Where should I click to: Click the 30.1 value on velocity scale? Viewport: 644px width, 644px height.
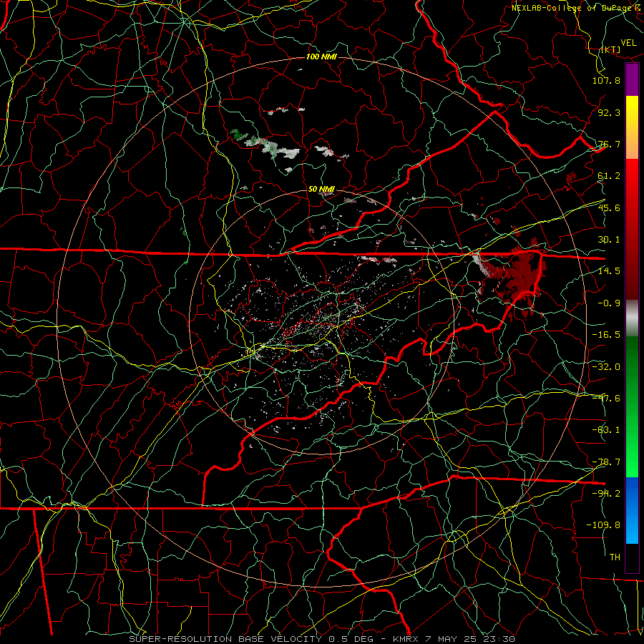click(x=609, y=240)
